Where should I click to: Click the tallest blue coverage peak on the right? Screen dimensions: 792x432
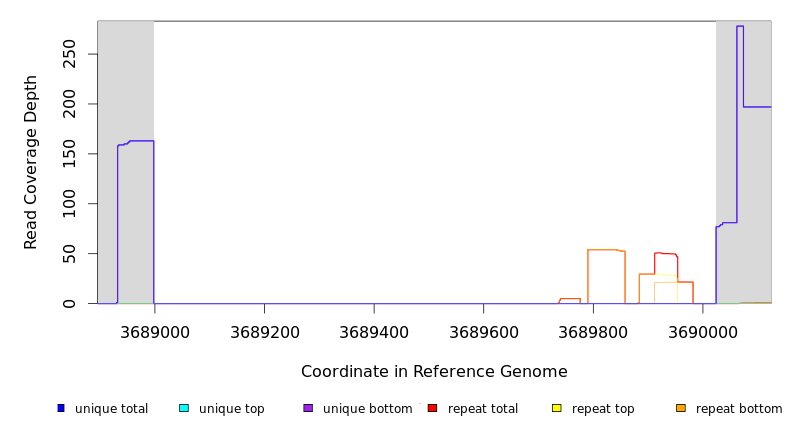pyautogui.click(x=740, y=28)
